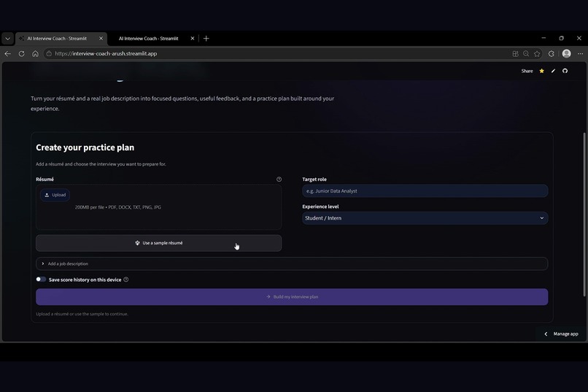
Task: Click the browser back arrow
Action: (x=8, y=53)
